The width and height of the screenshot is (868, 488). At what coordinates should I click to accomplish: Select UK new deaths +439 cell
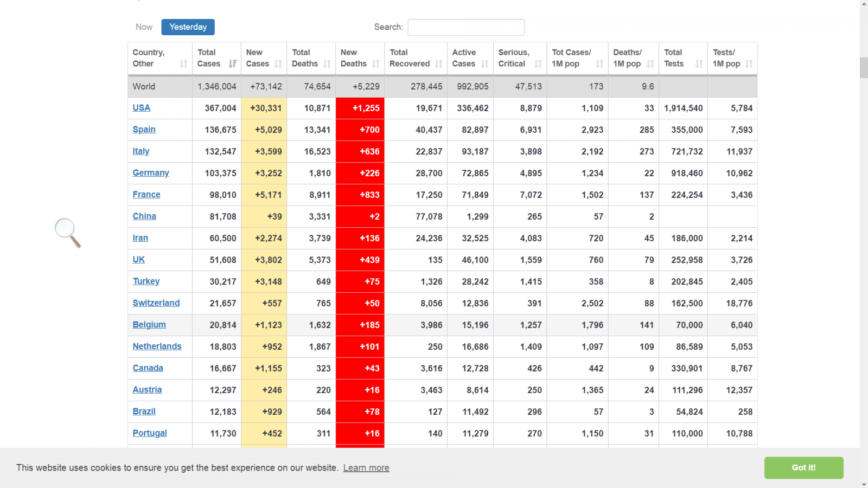pos(360,260)
